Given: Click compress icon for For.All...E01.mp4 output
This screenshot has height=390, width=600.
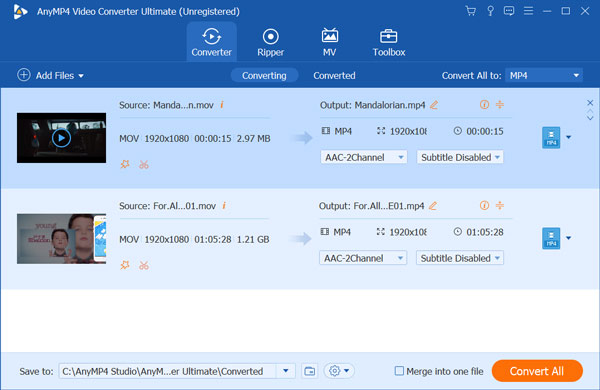Looking at the screenshot, I should (x=500, y=206).
